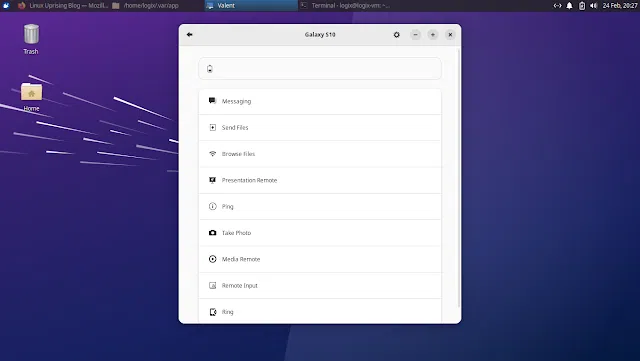Screen dimensions: 640x361
Task: Click the Browse Files icon
Action: pyautogui.click(x=212, y=154)
